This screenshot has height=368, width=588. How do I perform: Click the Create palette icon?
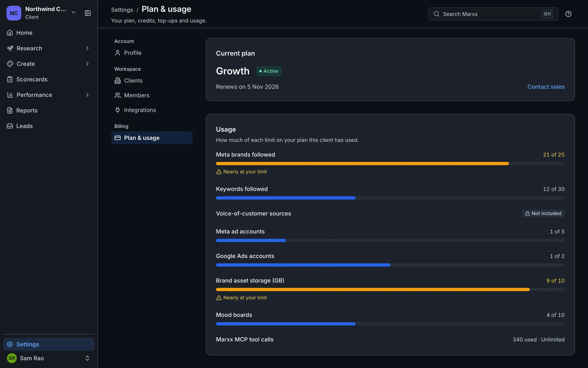(x=10, y=64)
